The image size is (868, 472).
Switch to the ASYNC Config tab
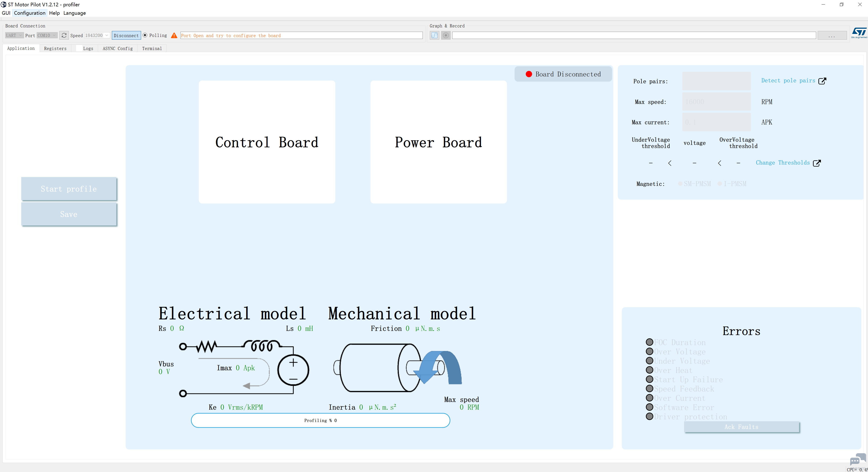pos(118,48)
